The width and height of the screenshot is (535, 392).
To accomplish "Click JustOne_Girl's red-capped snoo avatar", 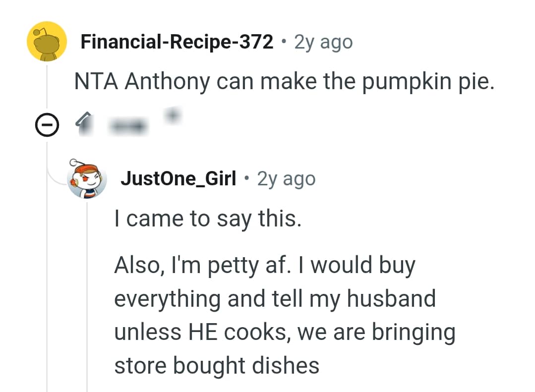I will 87,179.
